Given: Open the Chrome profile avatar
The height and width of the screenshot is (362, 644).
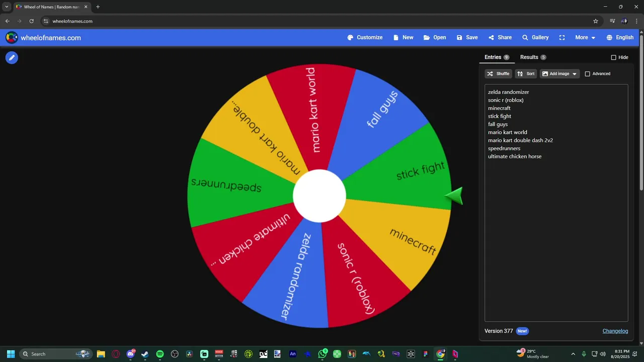Looking at the screenshot, I should pyautogui.click(x=624, y=21).
